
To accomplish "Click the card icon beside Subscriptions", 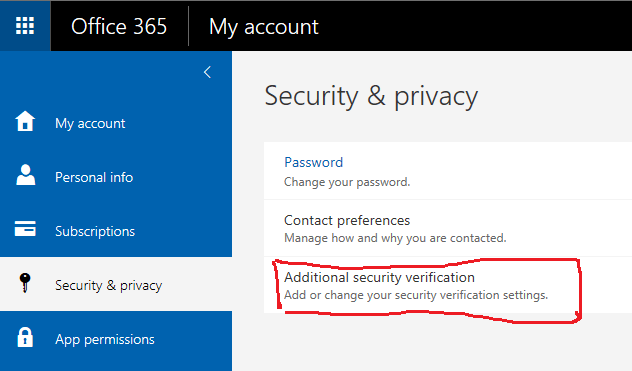I will coord(25,228).
